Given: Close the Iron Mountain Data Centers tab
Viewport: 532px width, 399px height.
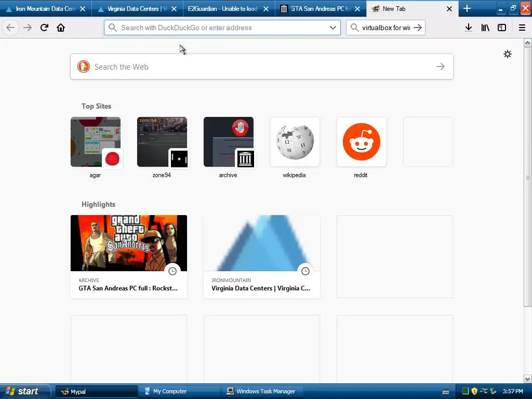Looking at the screenshot, I should pos(83,9).
